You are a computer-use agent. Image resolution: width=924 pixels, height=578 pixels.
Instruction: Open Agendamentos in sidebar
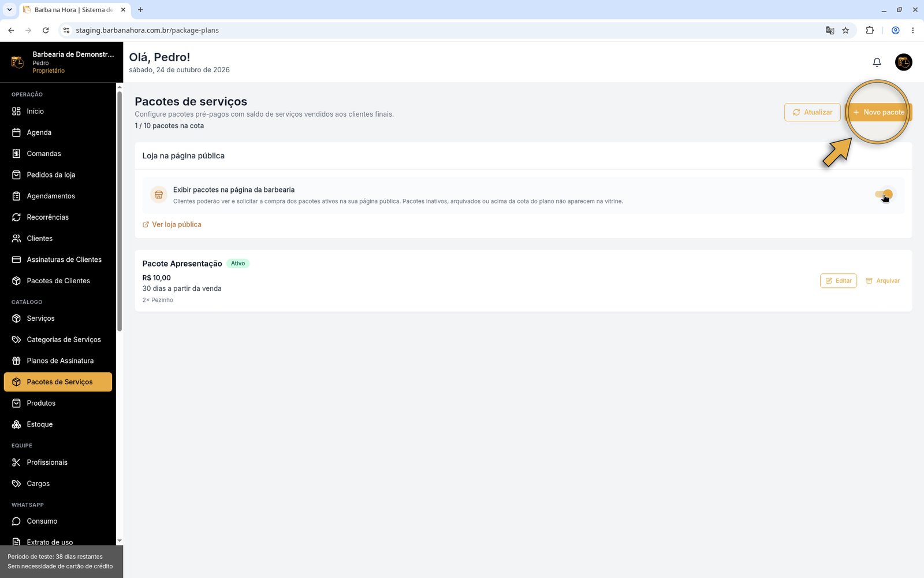click(58, 196)
